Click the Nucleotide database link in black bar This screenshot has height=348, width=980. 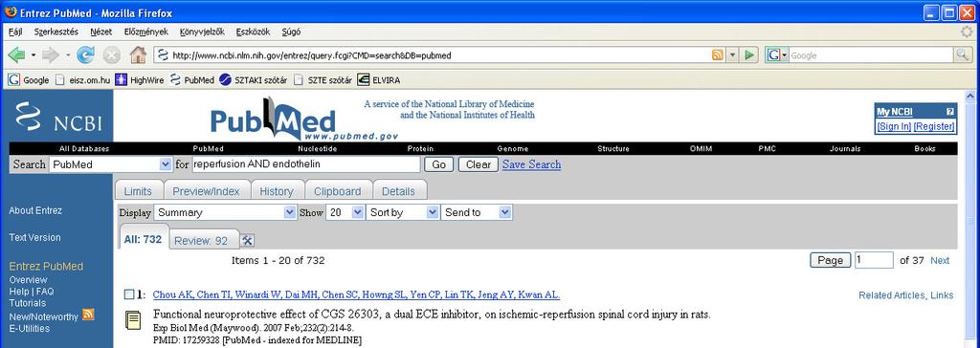tap(318, 149)
